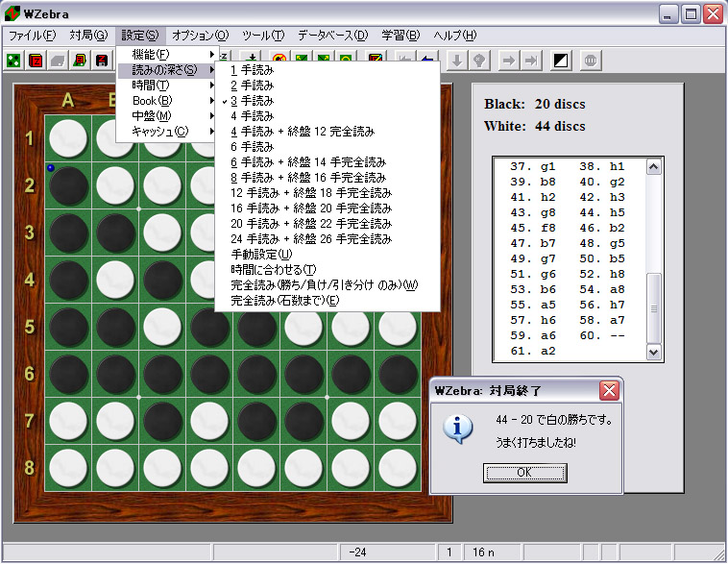Click the new game board icon
The width and height of the screenshot is (728, 564).
point(13,61)
